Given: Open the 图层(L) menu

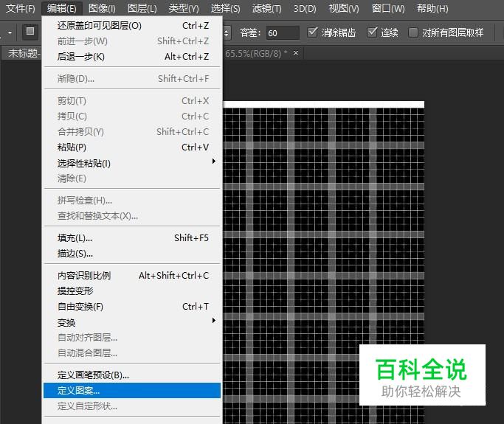Looking at the screenshot, I should point(142,8).
